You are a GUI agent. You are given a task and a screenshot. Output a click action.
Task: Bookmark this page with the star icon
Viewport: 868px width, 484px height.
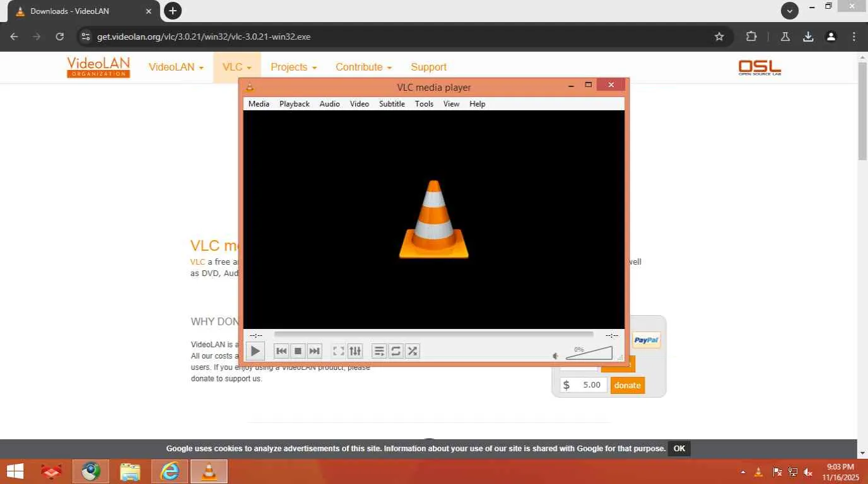(x=719, y=37)
